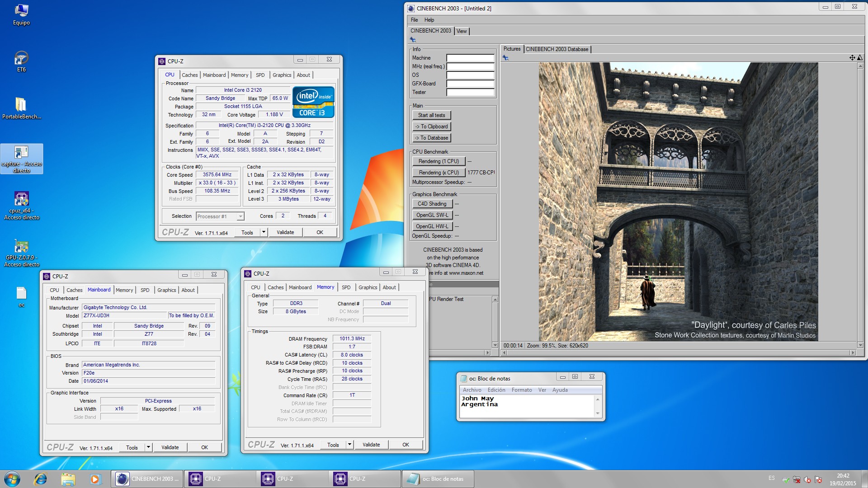Open Windows Start menu
This screenshot has width=868, height=488.
tap(12, 479)
